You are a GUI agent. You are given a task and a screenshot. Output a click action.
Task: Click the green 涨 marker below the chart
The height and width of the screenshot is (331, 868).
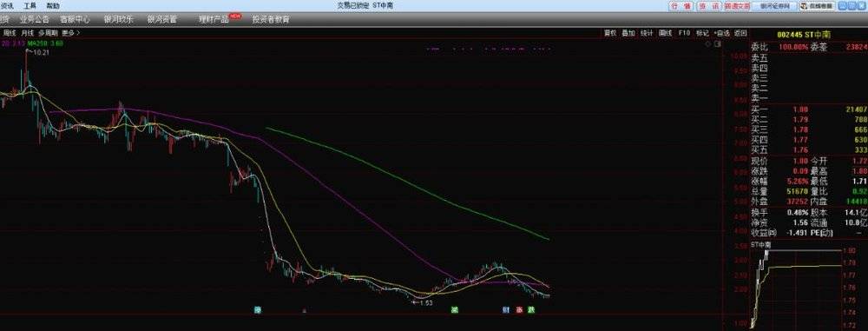(455, 309)
